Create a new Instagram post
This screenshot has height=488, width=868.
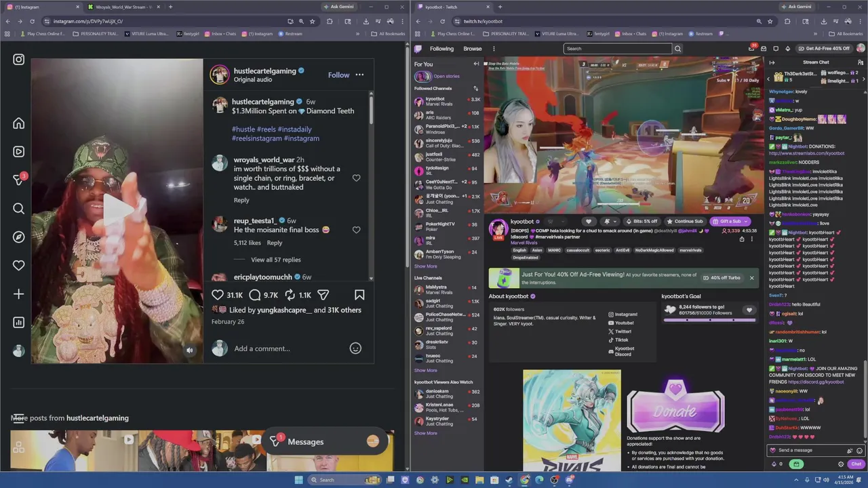(18, 294)
